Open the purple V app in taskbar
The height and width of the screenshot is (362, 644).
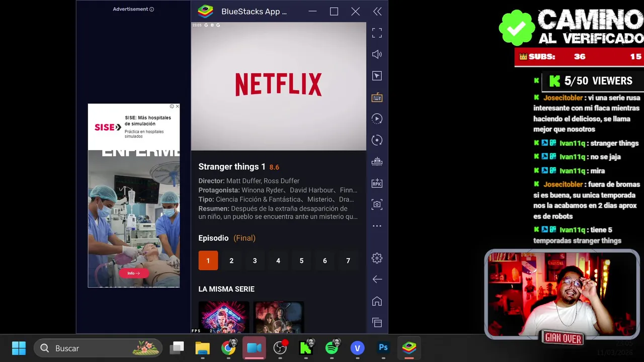[358, 348]
